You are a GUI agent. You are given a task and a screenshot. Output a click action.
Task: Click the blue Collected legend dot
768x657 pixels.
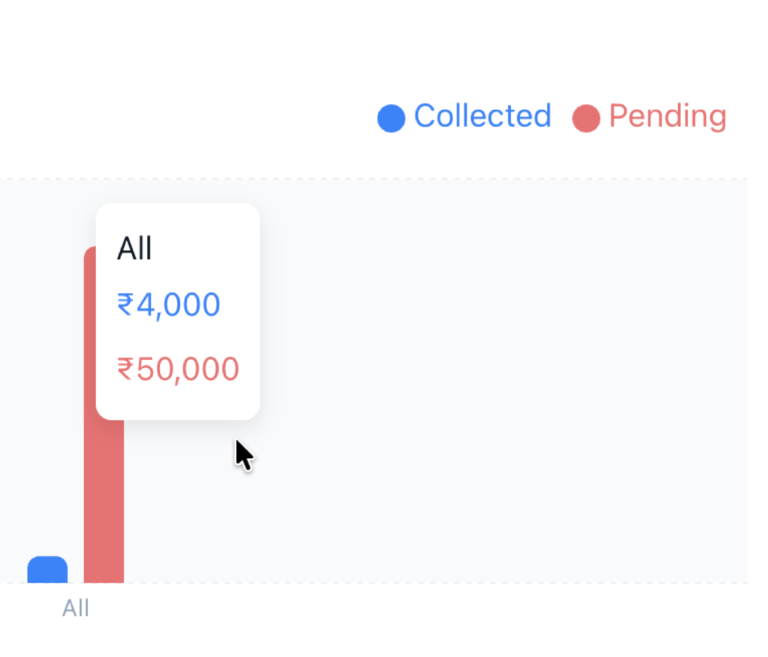pos(391,118)
